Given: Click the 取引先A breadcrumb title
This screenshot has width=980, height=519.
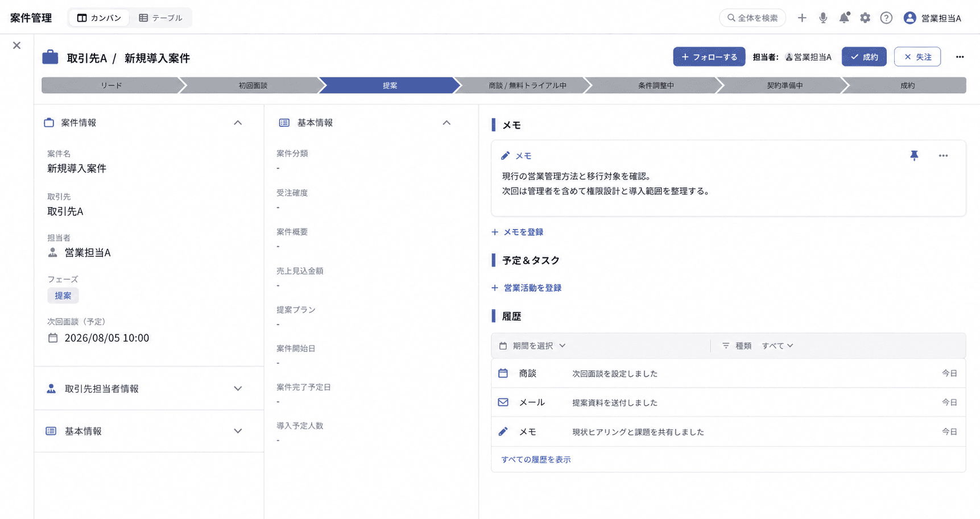Looking at the screenshot, I should (87, 58).
